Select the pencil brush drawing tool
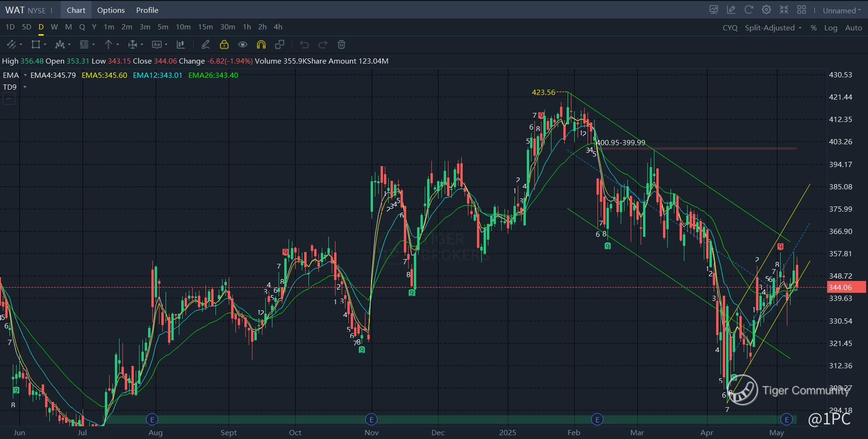This screenshot has height=439, width=868. (205, 45)
